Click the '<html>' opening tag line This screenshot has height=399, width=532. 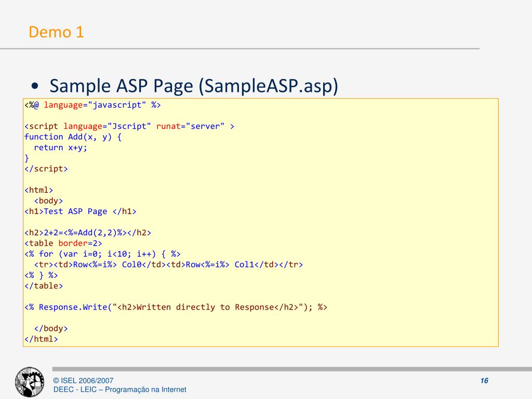[x=38, y=190]
